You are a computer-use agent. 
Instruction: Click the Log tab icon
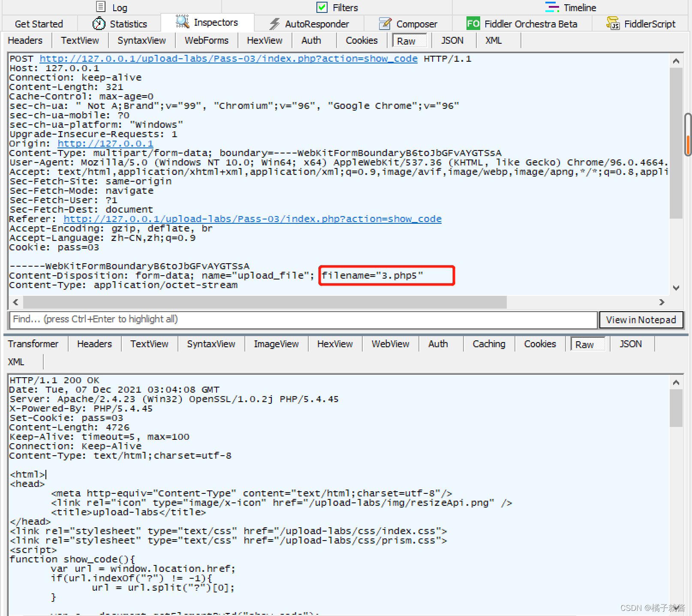click(x=101, y=7)
